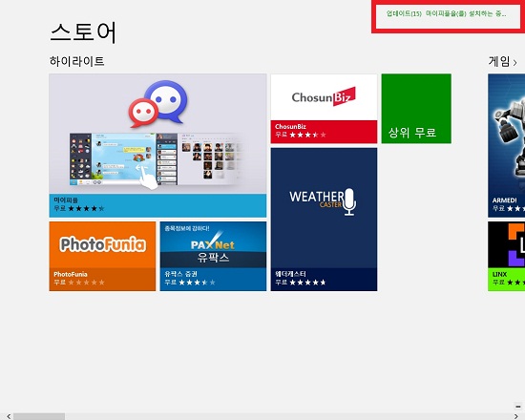Click the 스토어 page title
Screen dimensions: 525x420
[x=83, y=32]
